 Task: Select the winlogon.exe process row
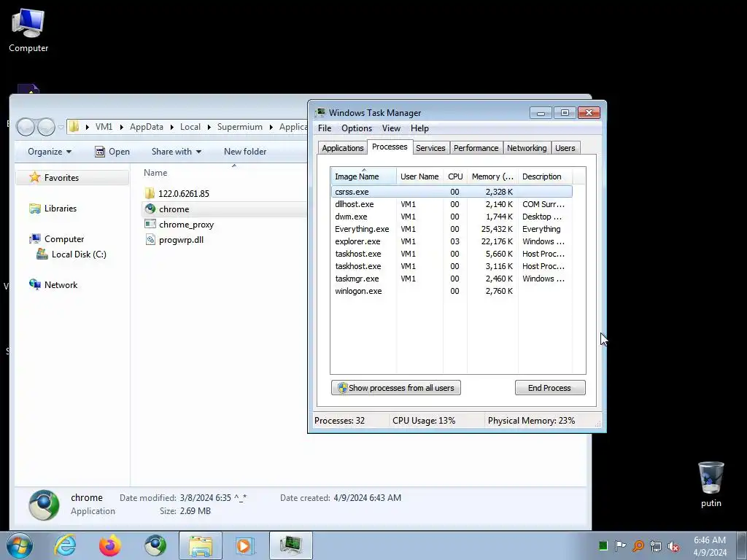[452, 291]
